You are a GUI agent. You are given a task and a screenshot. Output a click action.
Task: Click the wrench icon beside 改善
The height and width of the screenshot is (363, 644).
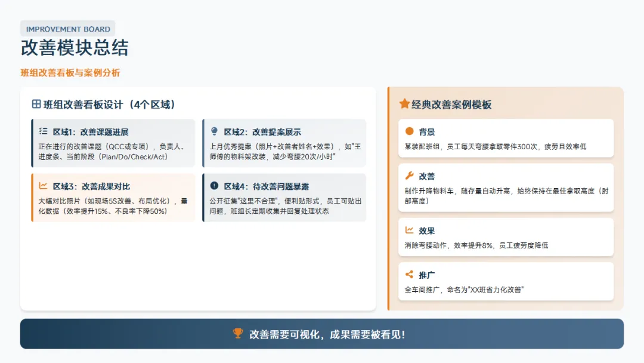tap(409, 176)
